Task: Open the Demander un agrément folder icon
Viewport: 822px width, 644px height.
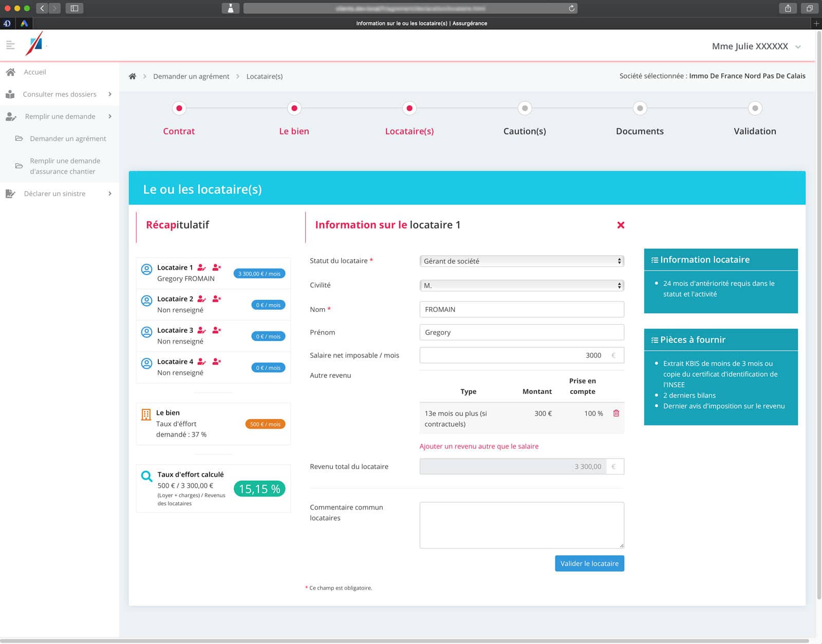Action: (x=18, y=138)
